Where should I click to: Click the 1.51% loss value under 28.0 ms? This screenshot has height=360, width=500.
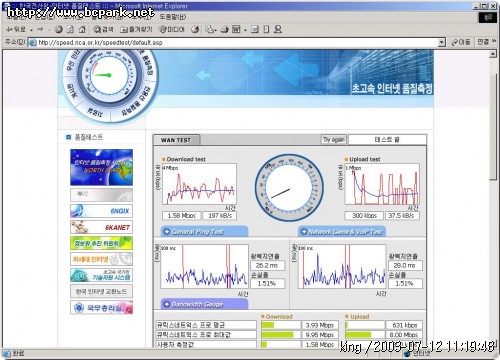[405, 284]
